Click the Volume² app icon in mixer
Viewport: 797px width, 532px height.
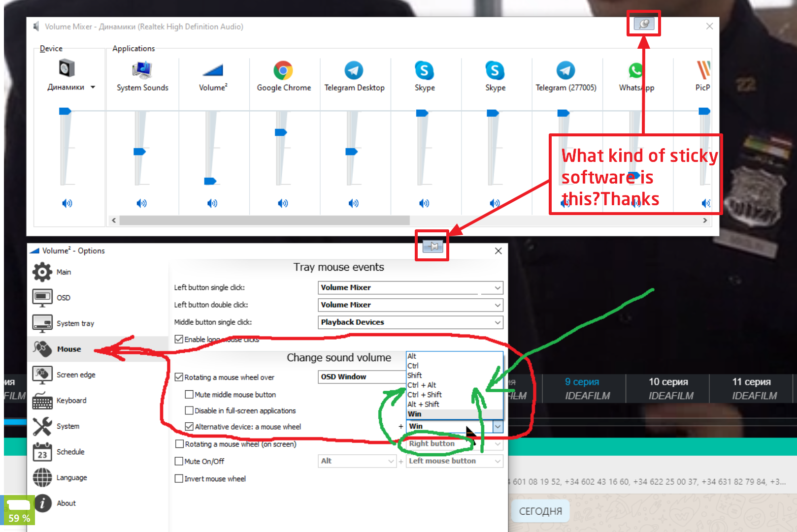[212, 70]
